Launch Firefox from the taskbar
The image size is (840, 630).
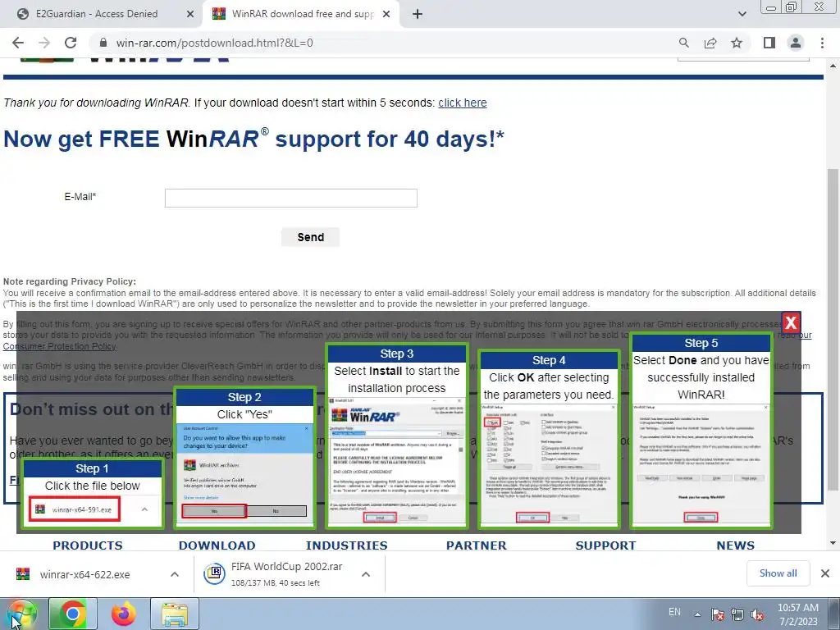click(123, 614)
